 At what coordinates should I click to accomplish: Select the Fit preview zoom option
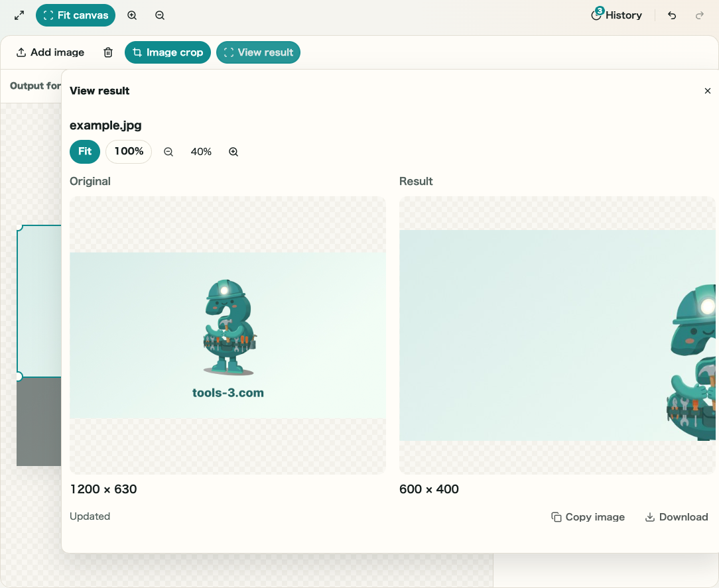pyautogui.click(x=85, y=151)
